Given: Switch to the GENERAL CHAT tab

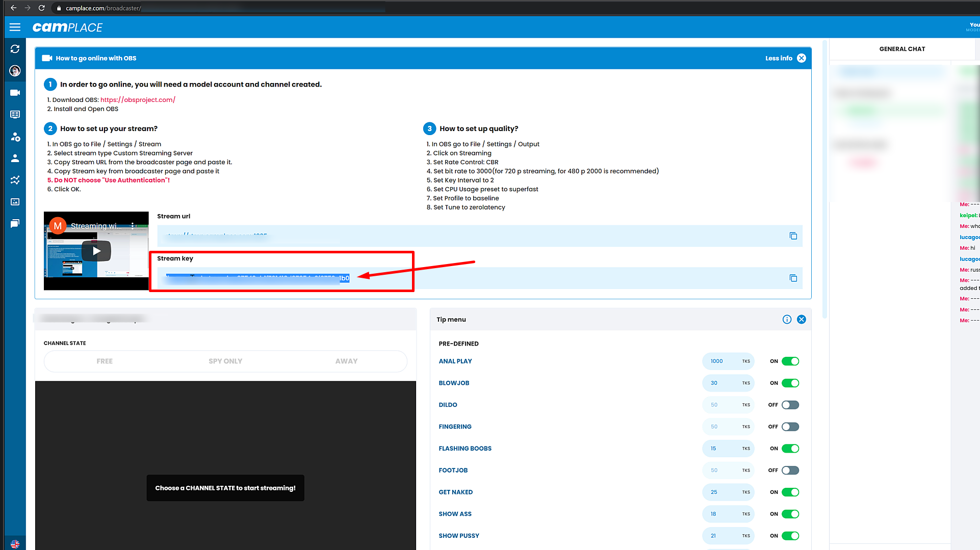Looking at the screenshot, I should click(x=901, y=49).
